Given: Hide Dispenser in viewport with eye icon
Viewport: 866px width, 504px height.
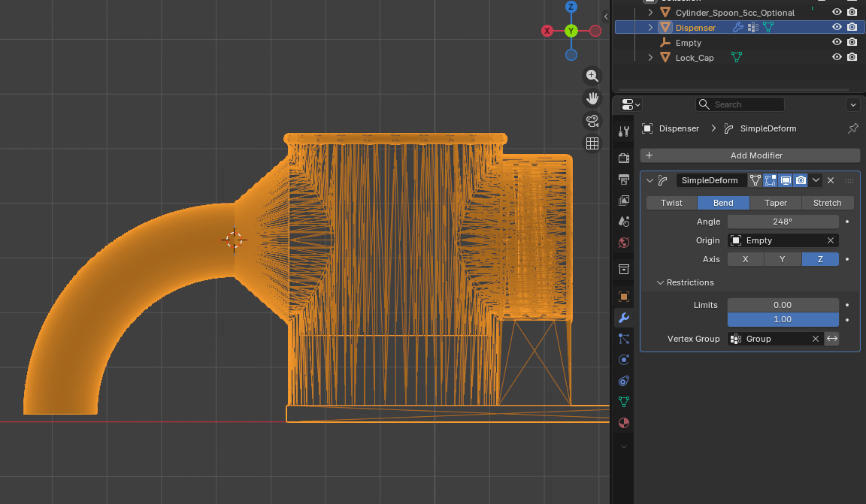Looking at the screenshot, I should (x=837, y=27).
